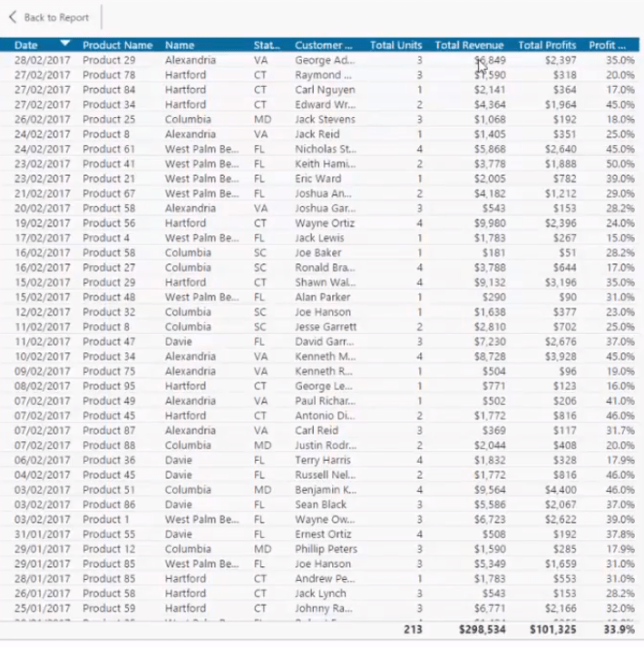This screenshot has width=644, height=647.
Task: Click the Back to Report label
Action: [x=56, y=17]
